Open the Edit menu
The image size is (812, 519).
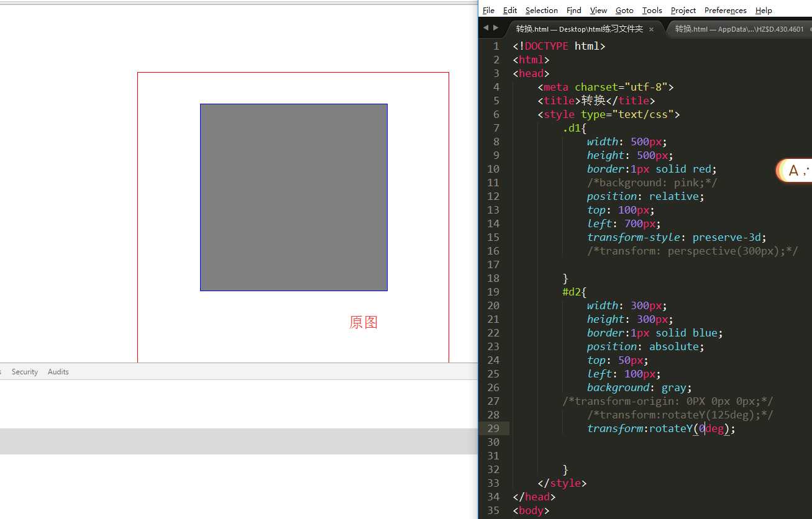point(510,10)
